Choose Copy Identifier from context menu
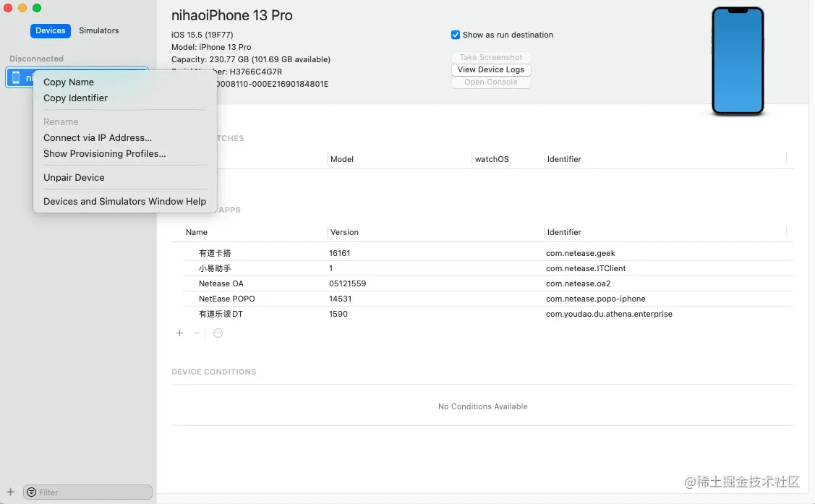Screen dimensions: 815x504 [x=75, y=98]
